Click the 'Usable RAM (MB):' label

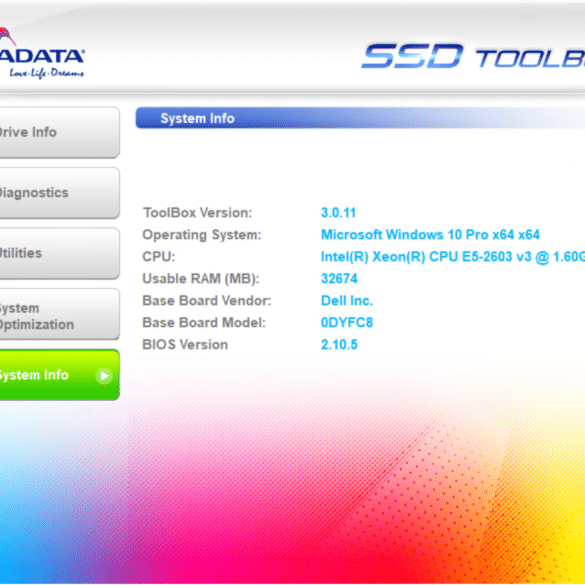[x=201, y=279]
